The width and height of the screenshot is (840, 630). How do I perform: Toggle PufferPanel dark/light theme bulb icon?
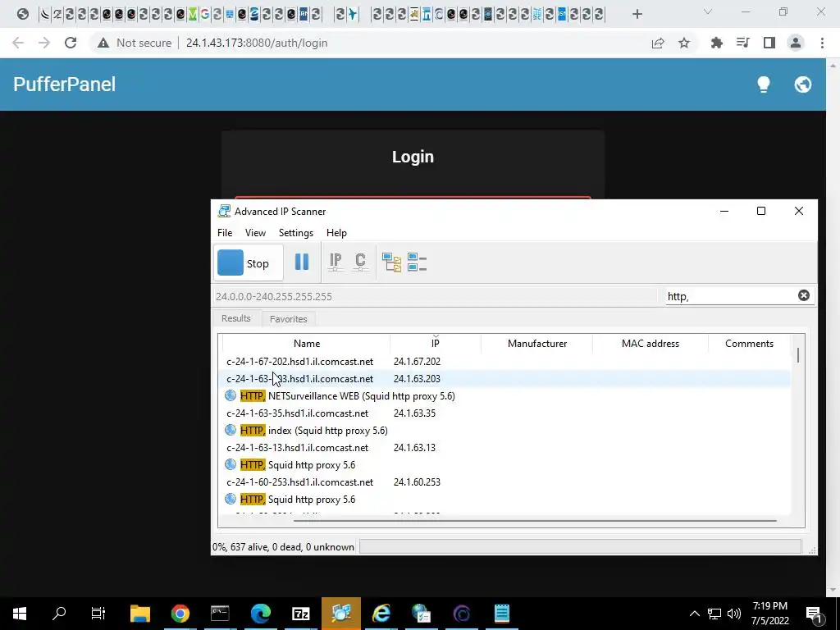[764, 84]
